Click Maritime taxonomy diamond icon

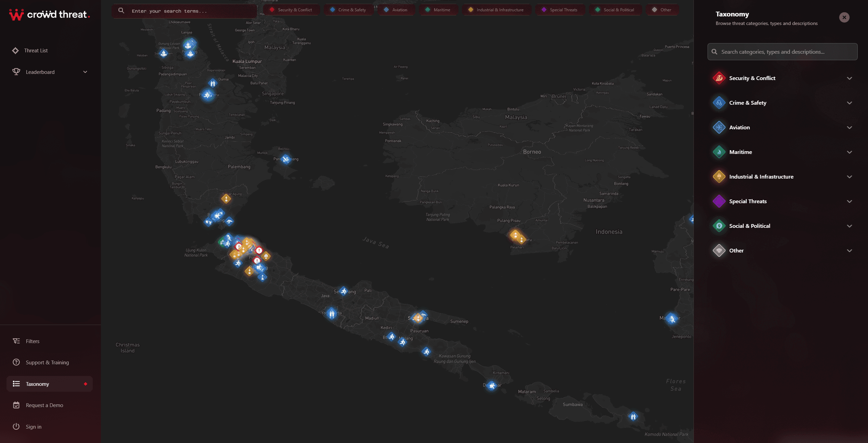point(719,152)
